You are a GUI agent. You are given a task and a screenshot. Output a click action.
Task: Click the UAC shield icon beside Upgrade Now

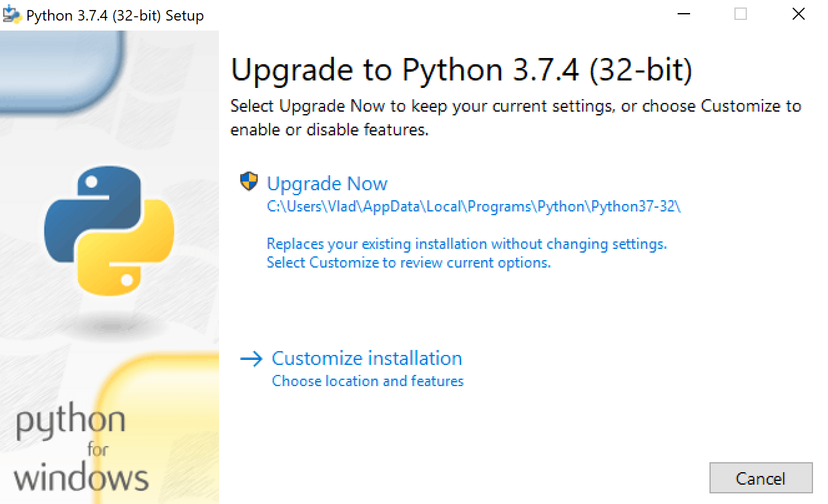(249, 182)
